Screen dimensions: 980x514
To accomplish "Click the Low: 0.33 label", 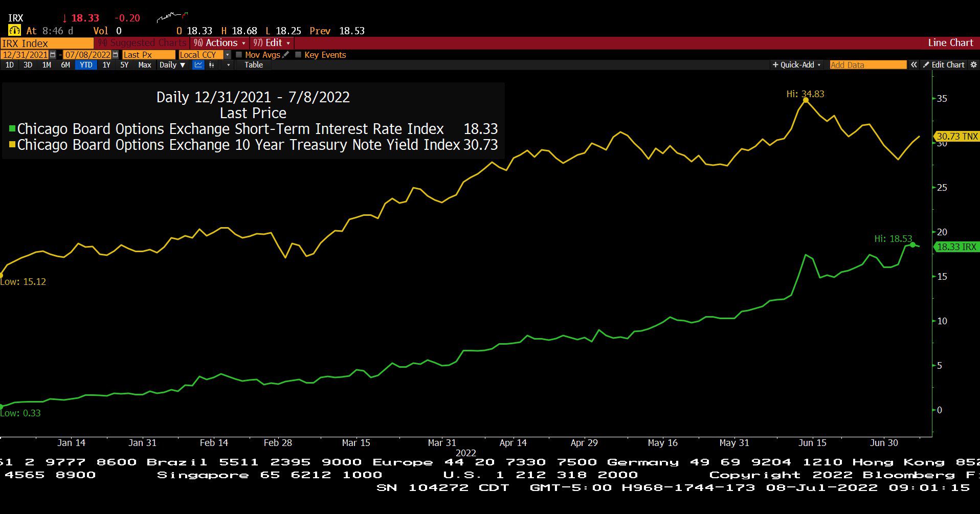I will 20,413.
